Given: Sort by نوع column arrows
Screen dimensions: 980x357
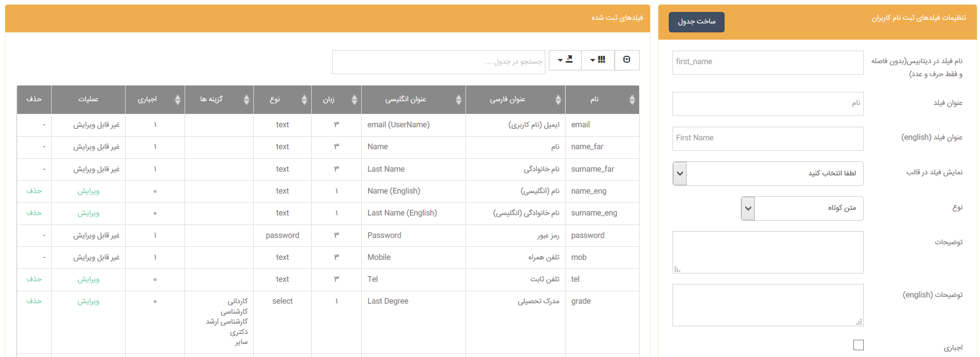Looking at the screenshot, I should coord(304,100).
